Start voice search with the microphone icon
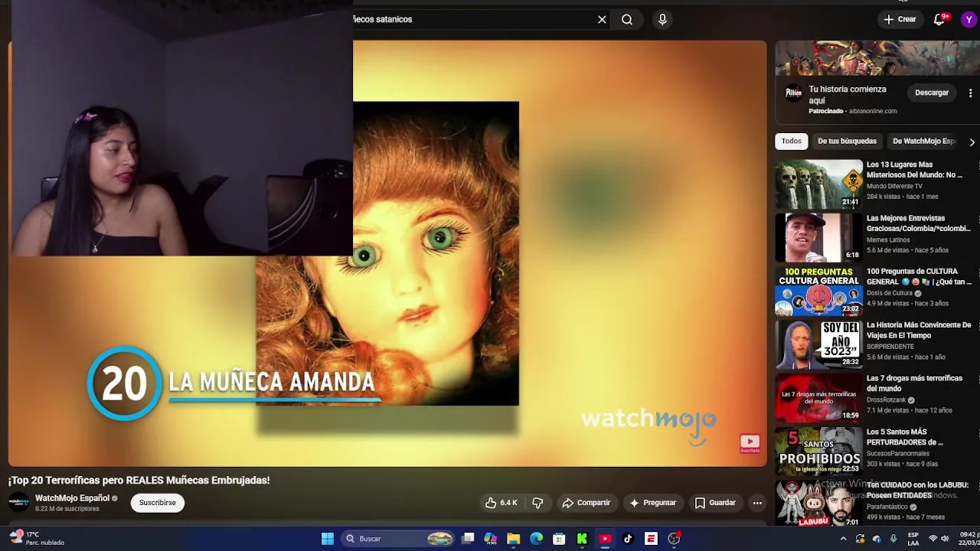Image resolution: width=980 pixels, height=551 pixels. coord(662,20)
